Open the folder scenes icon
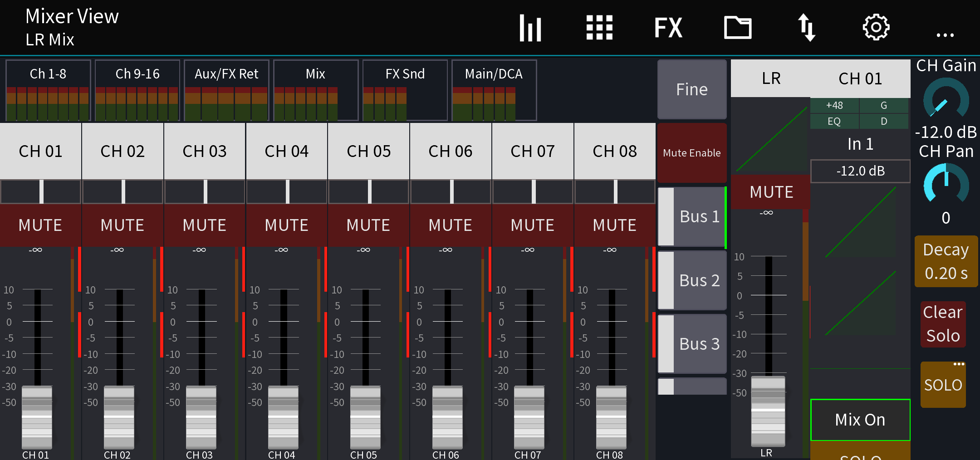The image size is (980, 460). point(738,28)
